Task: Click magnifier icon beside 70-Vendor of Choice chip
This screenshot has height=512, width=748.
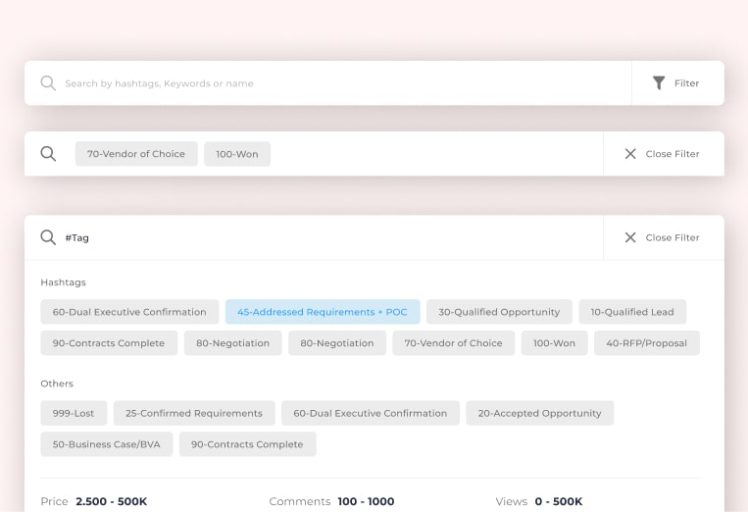Action: pyautogui.click(x=48, y=154)
